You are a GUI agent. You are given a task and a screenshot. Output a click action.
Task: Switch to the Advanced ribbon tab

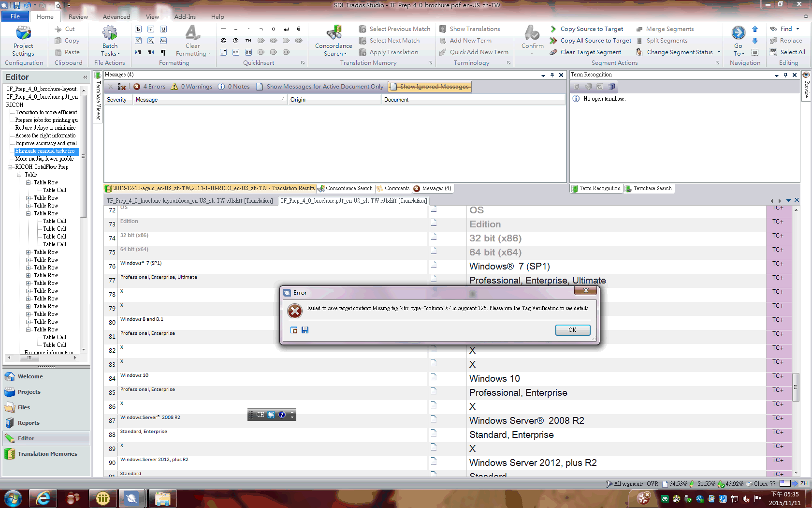pyautogui.click(x=116, y=17)
